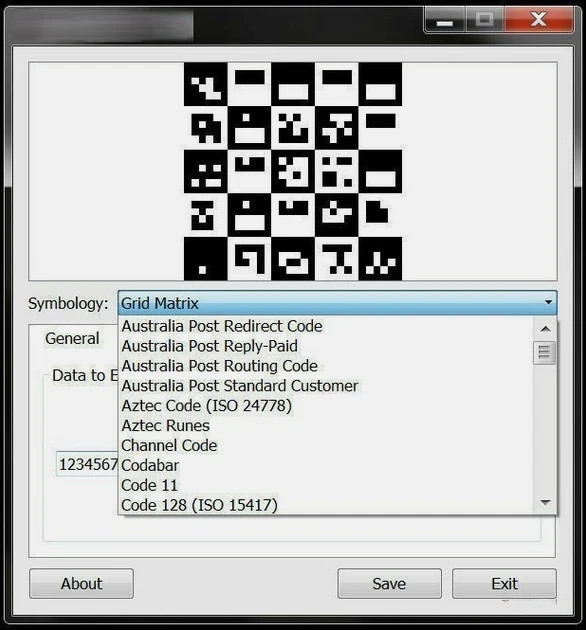Click the dropdown list scrollbar thumb
This screenshot has height=630, width=586.
pos(545,353)
